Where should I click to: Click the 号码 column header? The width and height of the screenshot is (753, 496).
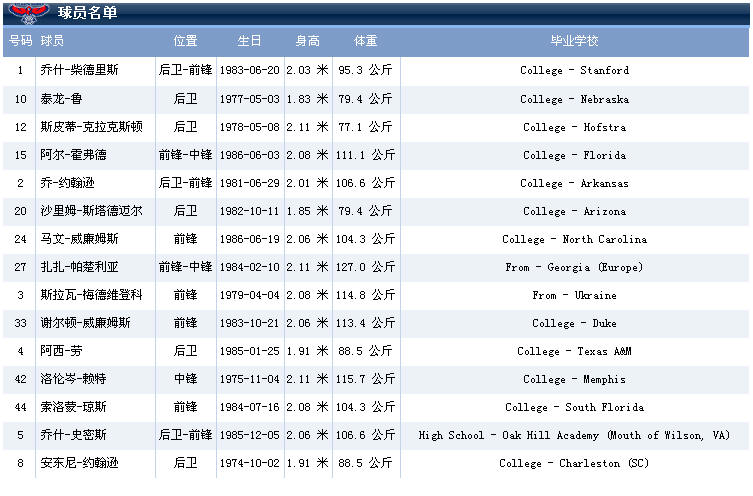(21, 41)
